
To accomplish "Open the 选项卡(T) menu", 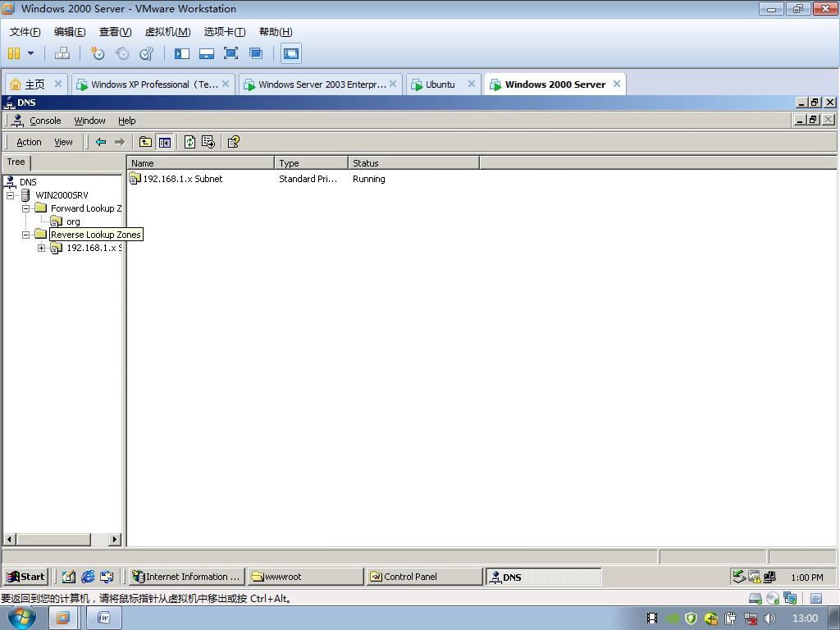I will [x=225, y=32].
